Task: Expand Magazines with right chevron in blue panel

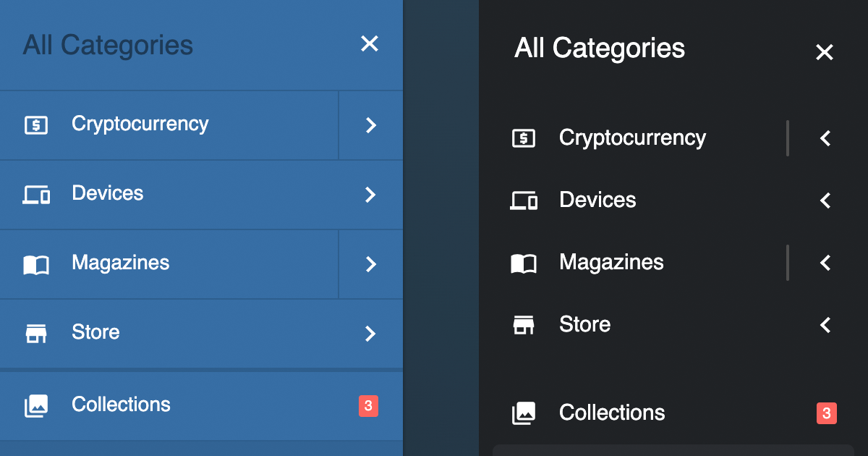Action: click(370, 264)
